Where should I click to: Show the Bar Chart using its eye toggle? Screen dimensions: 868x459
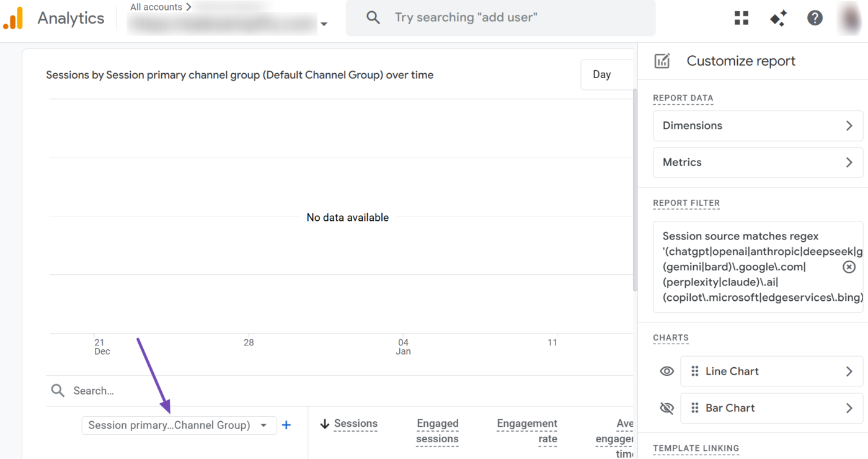click(x=666, y=408)
